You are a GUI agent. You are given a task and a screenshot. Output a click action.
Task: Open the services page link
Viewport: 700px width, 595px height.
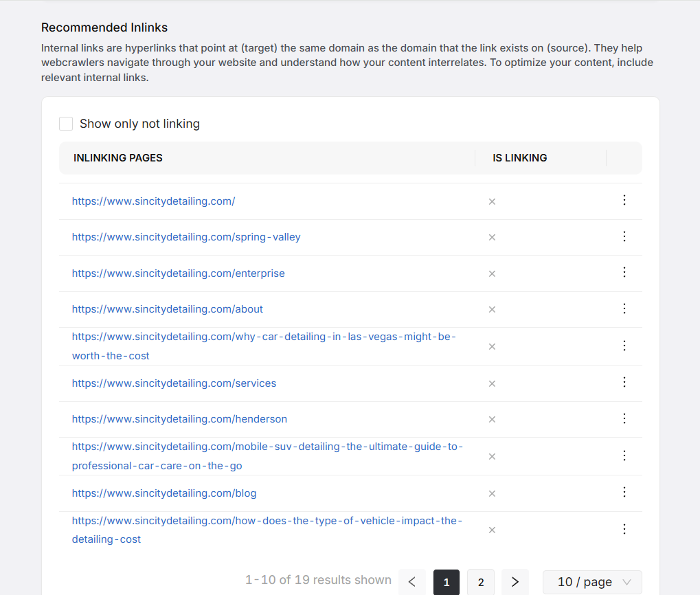tap(174, 383)
